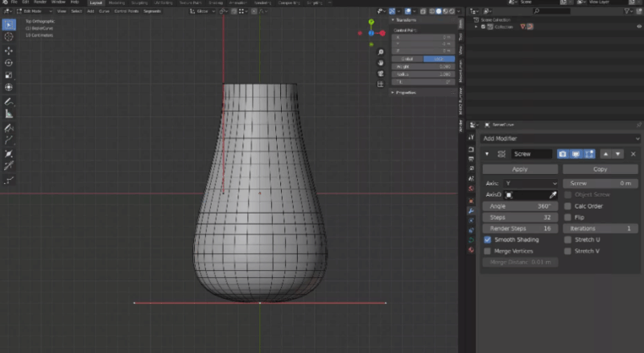Click the outliner search field
The width and height of the screenshot is (644, 353).
[x=551, y=11]
